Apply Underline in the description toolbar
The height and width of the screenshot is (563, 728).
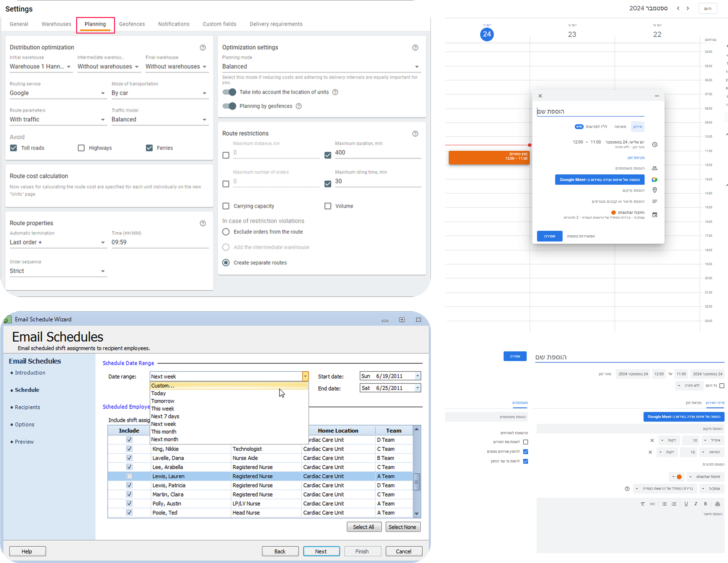coord(686,504)
